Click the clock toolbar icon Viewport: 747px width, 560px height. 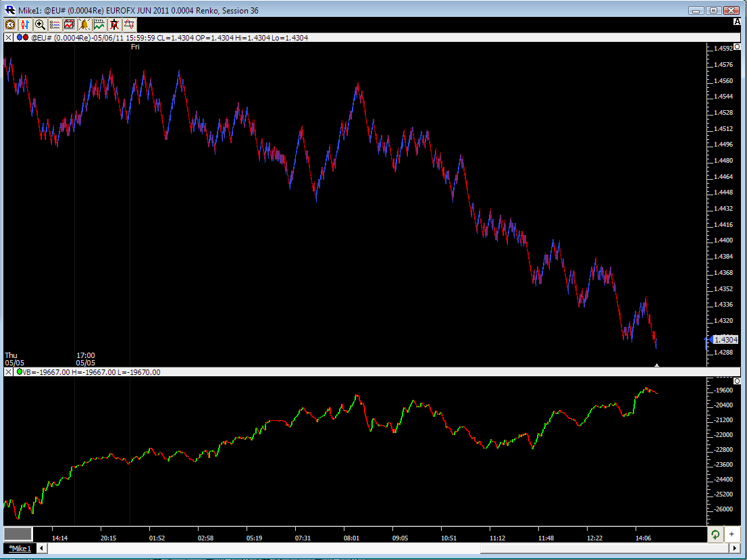(10, 25)
